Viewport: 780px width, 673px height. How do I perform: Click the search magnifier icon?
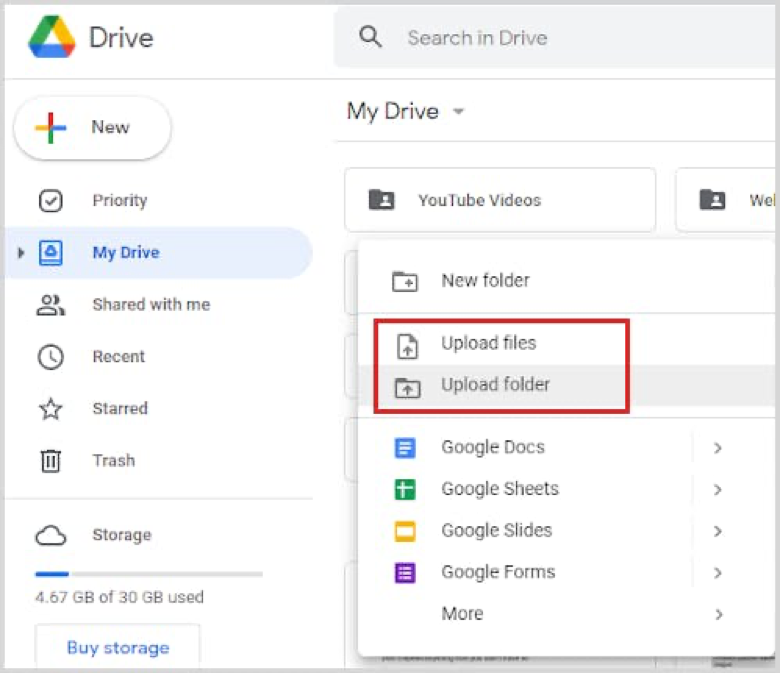(x=371, y=38)
